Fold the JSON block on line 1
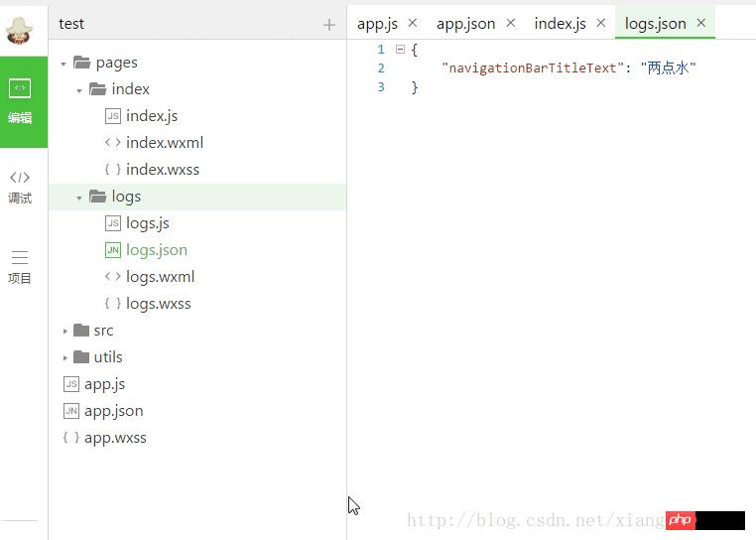756x540 pixels. (x=400, y=49)
